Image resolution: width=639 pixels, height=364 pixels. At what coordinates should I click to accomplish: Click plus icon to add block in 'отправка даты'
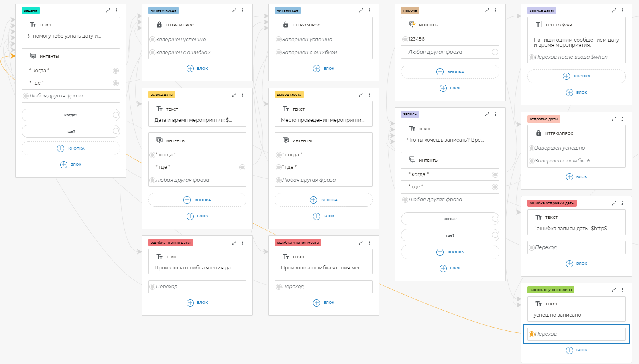569,177
